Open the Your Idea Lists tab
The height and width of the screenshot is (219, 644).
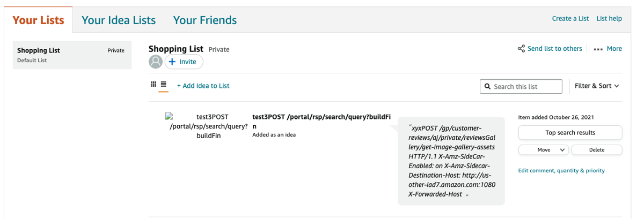(x=119, y=20)
